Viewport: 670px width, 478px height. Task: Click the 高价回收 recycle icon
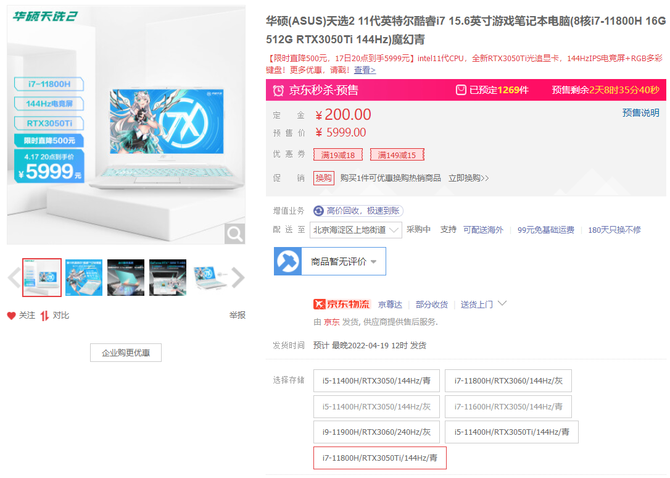[x=318, y=211]
